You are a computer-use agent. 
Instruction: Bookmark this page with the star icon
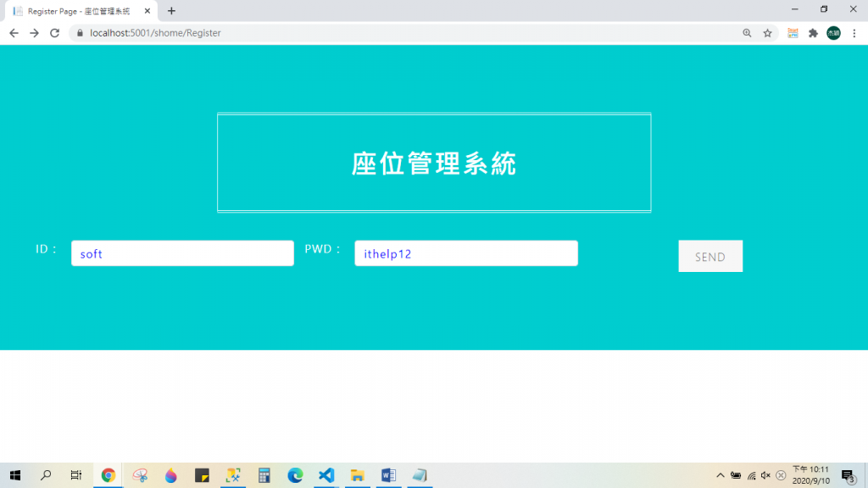767,33
